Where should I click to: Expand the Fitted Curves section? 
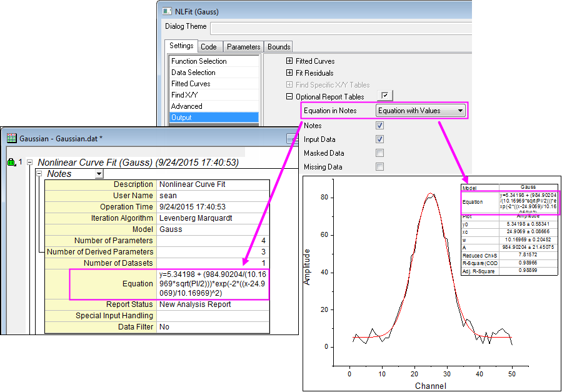[289, 61]
